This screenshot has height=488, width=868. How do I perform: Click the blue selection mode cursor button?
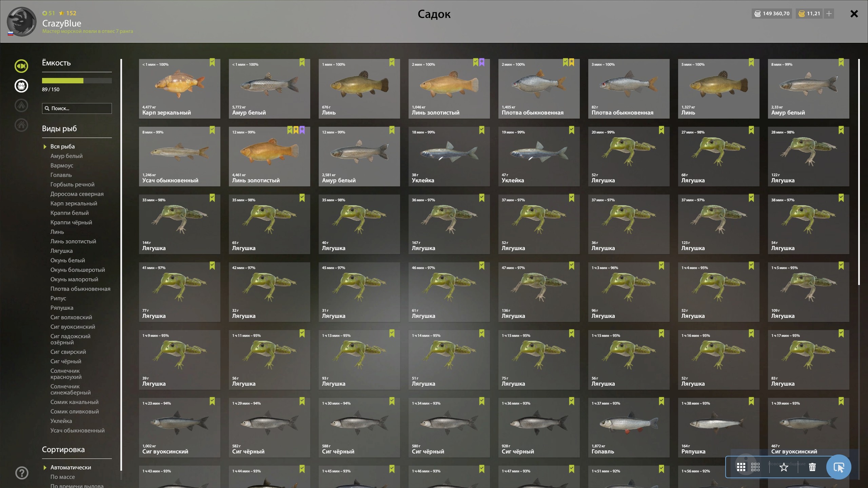pos(839,467)
